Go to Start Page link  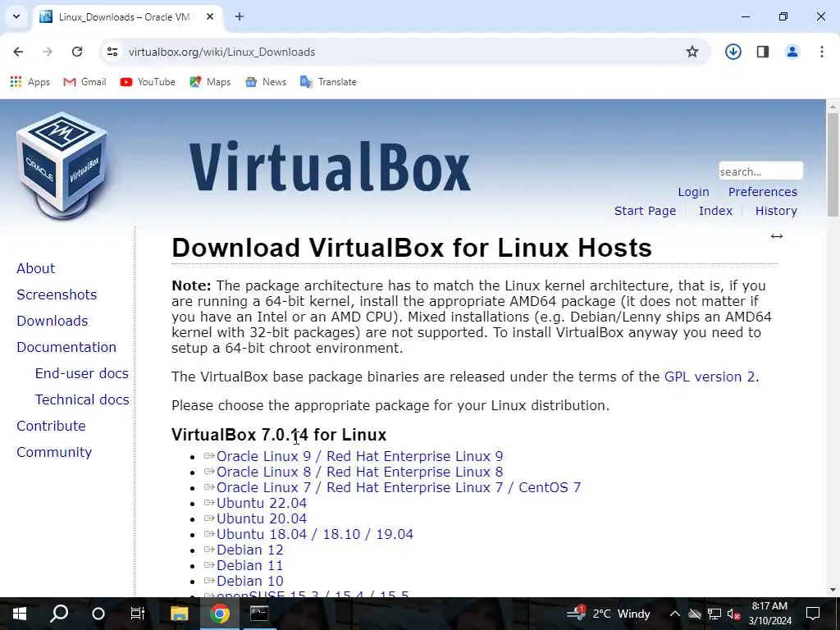point(645,211)
